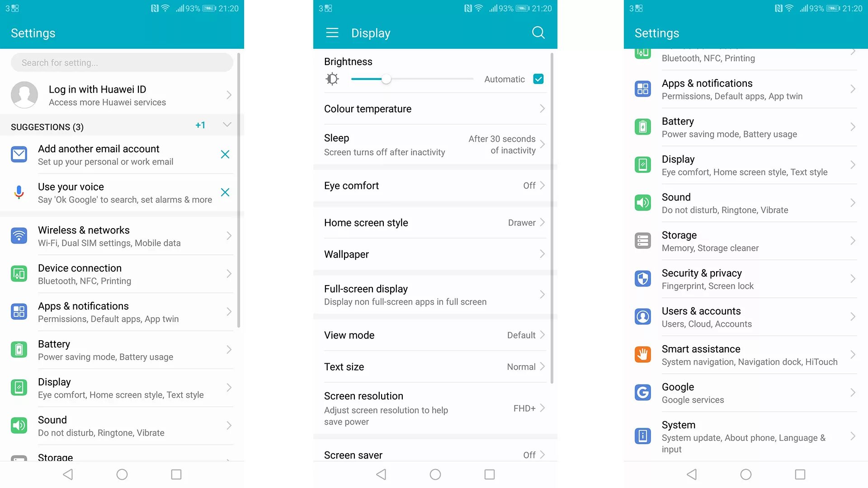868x488 pixels.
Task: Dismiss Add another email account suggestion
Action: click(x=225, y=155)
